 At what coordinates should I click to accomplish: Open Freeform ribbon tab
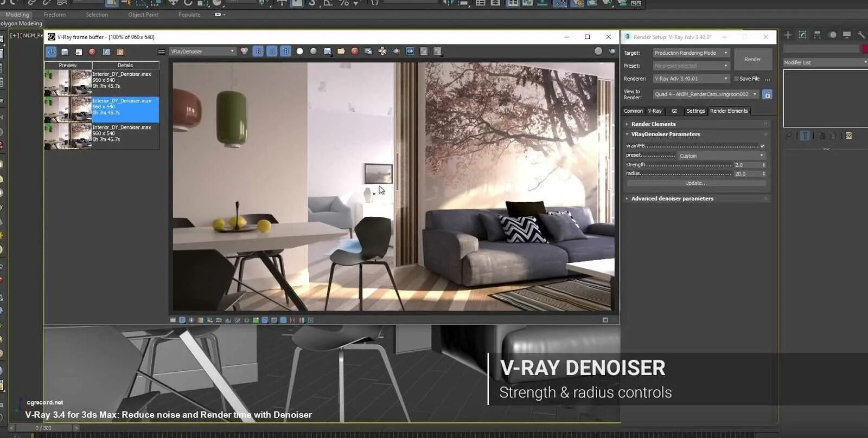[55, 15]
